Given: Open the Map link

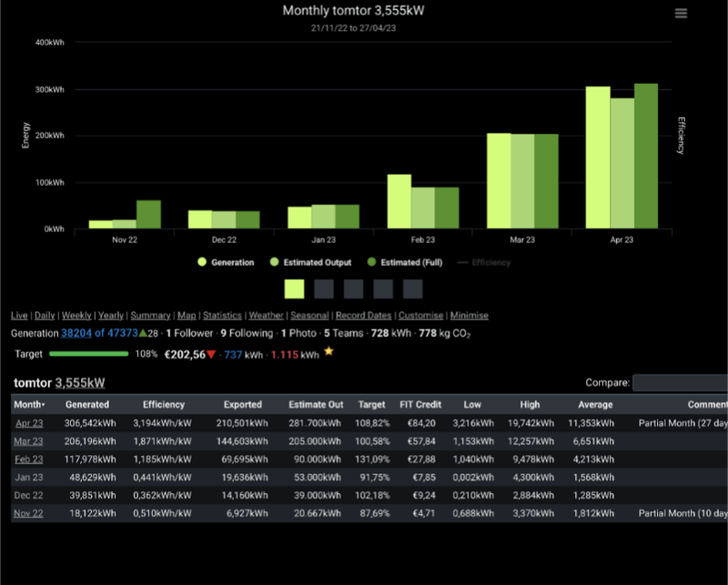Looking at the screenshot, I should tap(187, 316).
